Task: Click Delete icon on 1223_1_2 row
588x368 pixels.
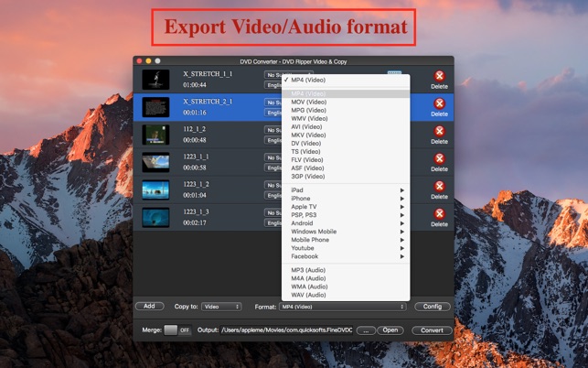Action: coord(439,187)
